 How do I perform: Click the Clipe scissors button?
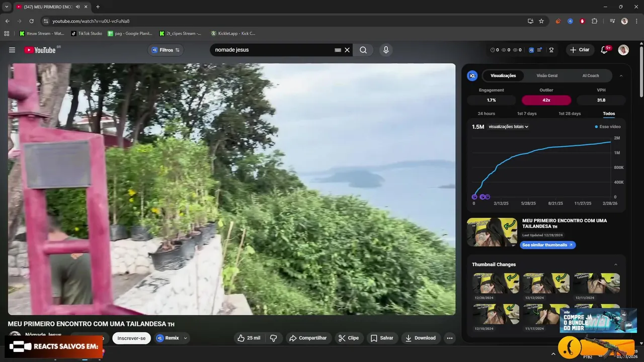[x=348, y=338]
